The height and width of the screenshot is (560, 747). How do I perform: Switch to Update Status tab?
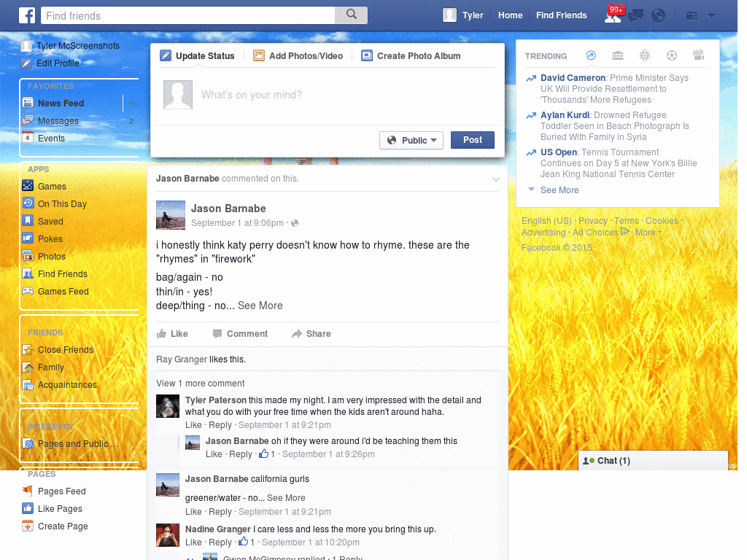[197, 55]
